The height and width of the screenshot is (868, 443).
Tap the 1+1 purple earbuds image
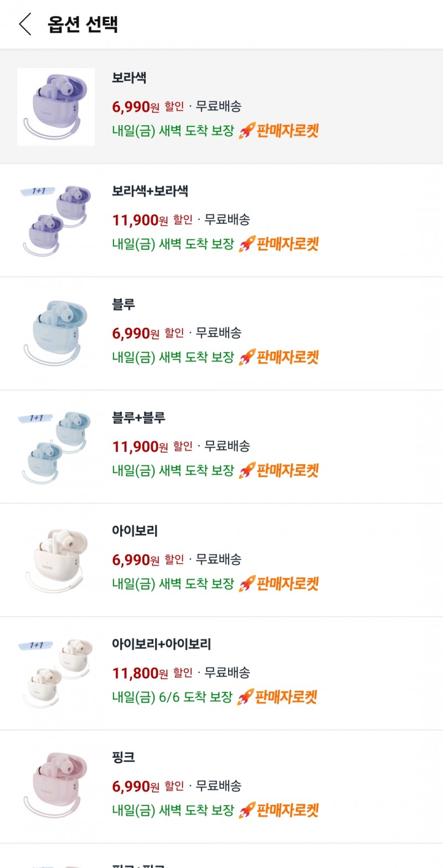click(56, 220)
